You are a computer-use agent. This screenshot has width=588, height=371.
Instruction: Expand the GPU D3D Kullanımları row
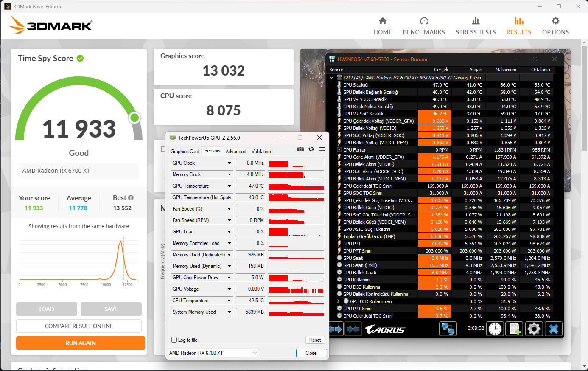[x=339, y=301]
